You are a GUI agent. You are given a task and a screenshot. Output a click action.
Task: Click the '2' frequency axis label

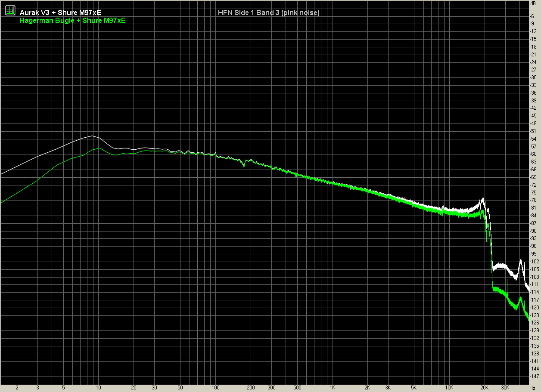coord(17,387)
